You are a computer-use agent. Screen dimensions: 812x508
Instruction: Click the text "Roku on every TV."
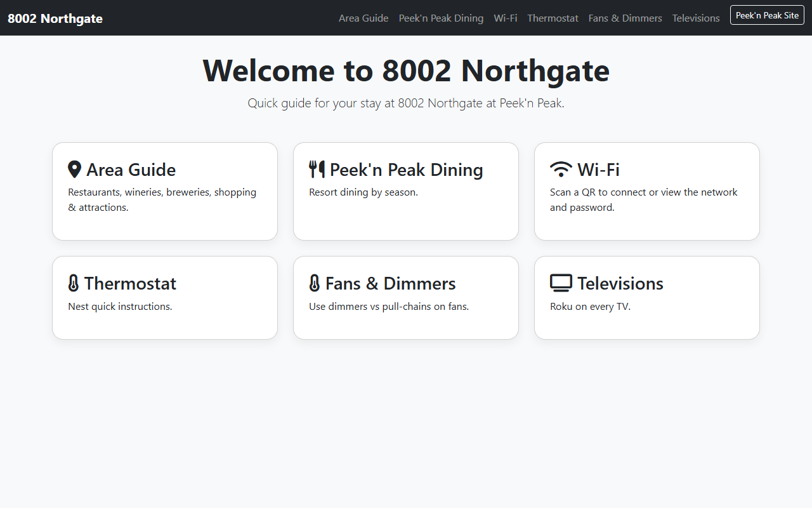pos(590,306)
